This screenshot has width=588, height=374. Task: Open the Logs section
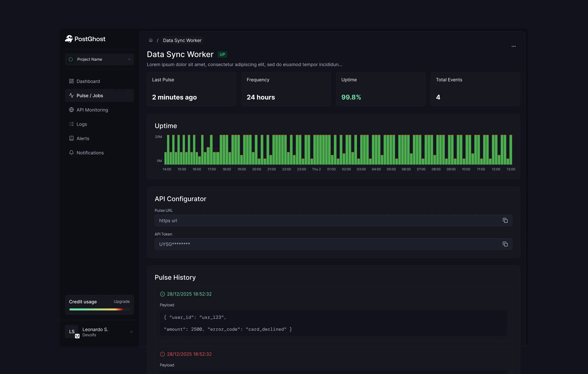tap(99, 124)
